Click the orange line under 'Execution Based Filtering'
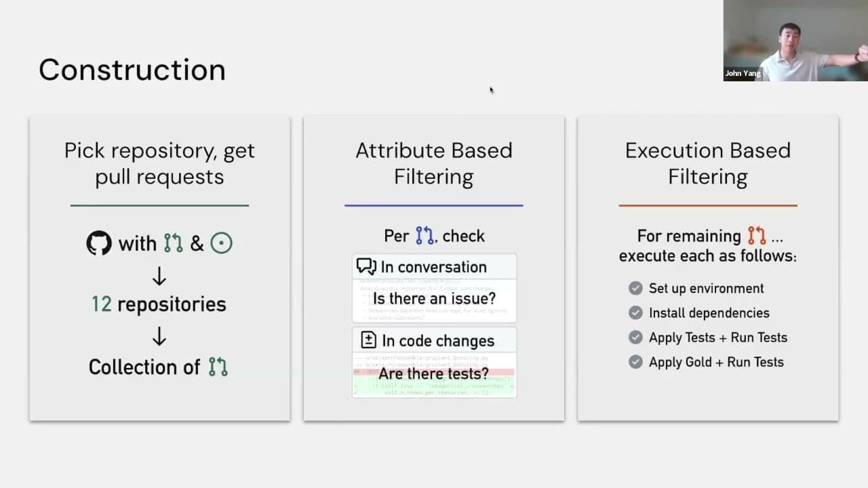This screenshot has width=868, height=488. (708, 205)
